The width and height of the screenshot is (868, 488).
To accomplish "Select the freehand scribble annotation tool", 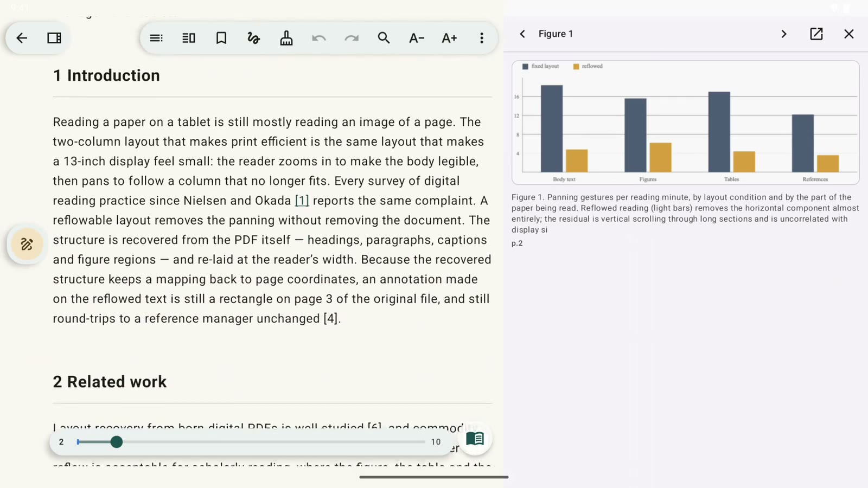I will click(254, 38).
